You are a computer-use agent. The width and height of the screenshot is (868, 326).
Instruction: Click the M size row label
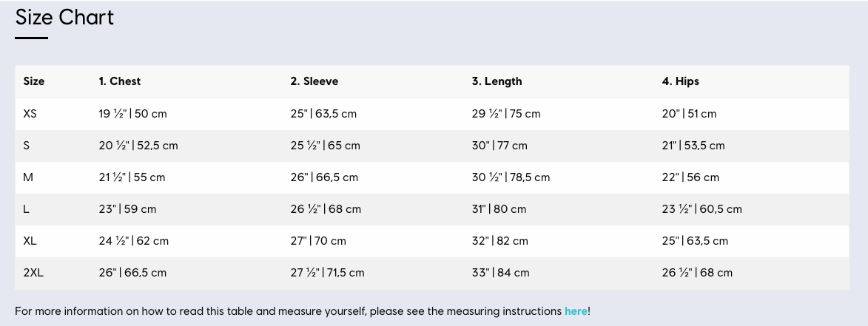coord(27,177)
